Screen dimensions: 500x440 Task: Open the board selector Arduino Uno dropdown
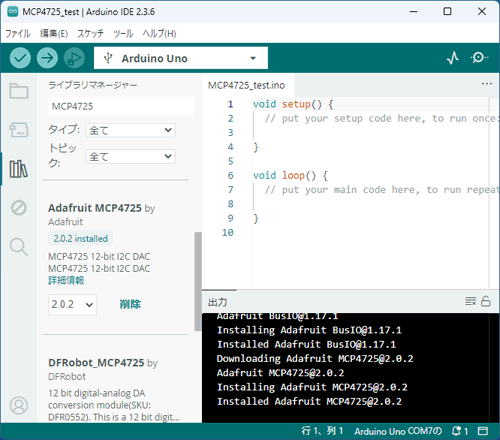[x=181, y=58]
